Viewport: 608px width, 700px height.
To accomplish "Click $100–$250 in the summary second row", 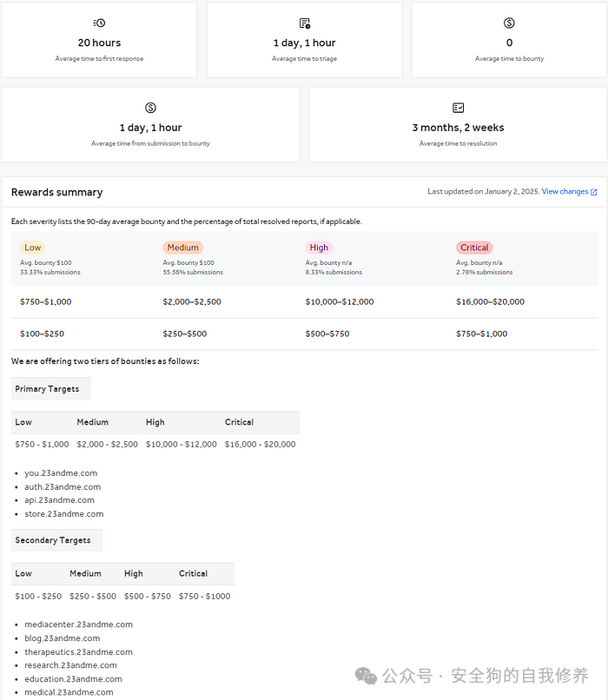I will coord(42,333).
